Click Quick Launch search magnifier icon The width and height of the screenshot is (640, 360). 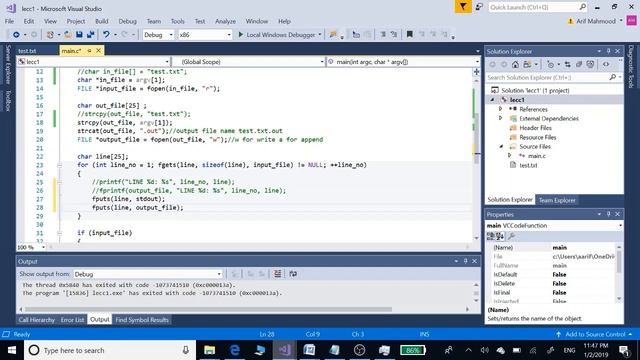point(582,7)
